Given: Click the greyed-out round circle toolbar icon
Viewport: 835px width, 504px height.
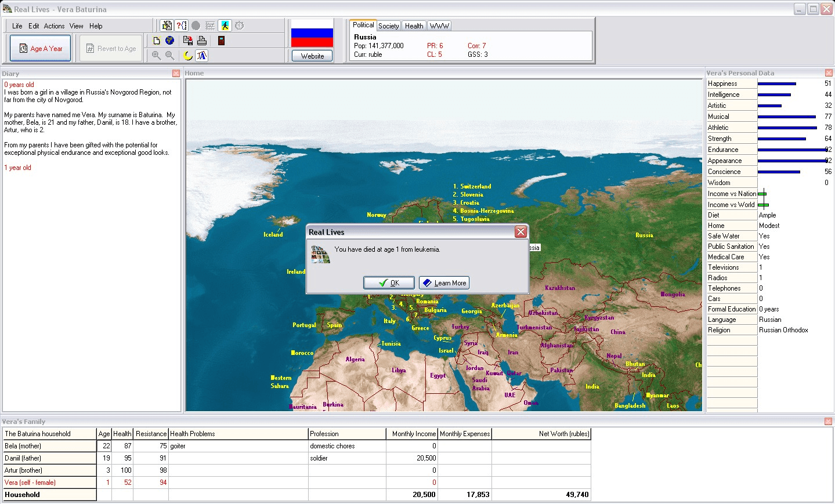Looking at the screenshot, I should 196,26.
